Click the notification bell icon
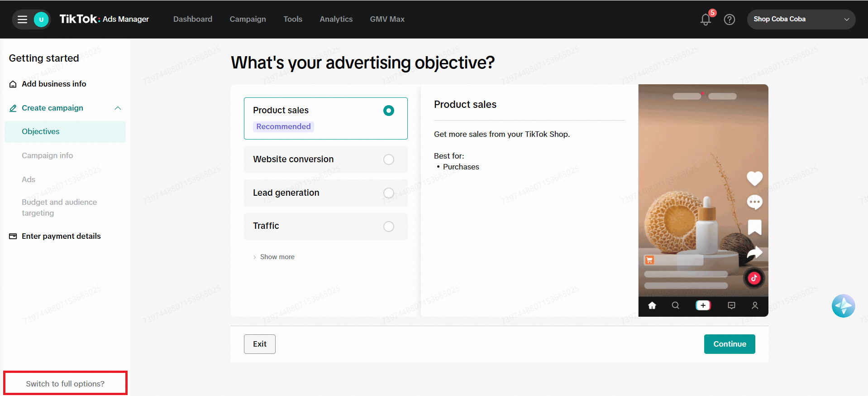868x396 pixels. (705, 19)
